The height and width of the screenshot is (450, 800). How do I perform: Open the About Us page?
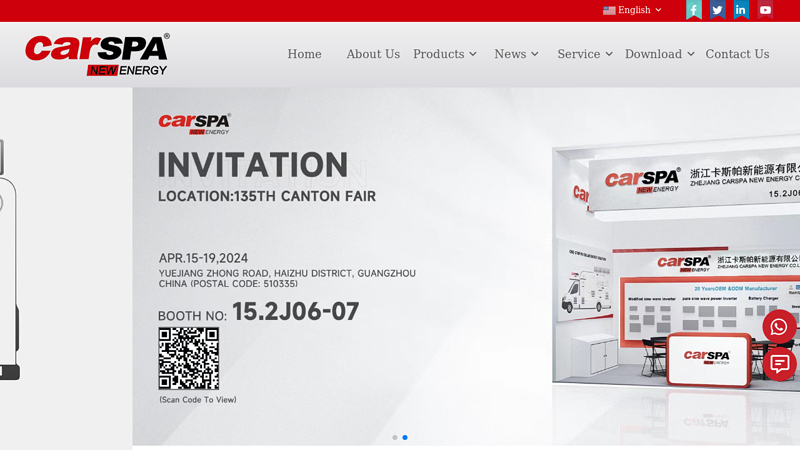(x=373, y=54)
